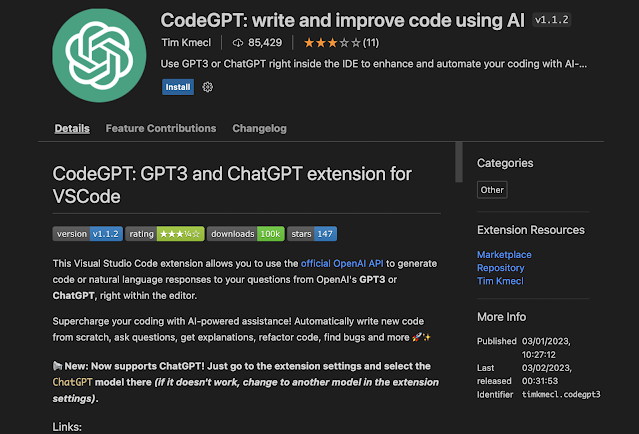Open Tim Kmecl link under Extension Resources

click(x=500, y=281)
